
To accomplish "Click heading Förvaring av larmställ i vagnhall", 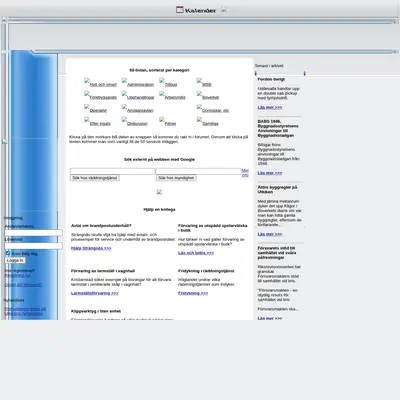I will (103, 271).
